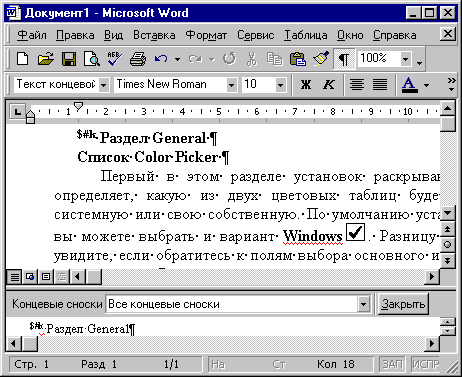Switch to Web Layout view icon
This screenshot has width=462, height=377.
[30, 277]
